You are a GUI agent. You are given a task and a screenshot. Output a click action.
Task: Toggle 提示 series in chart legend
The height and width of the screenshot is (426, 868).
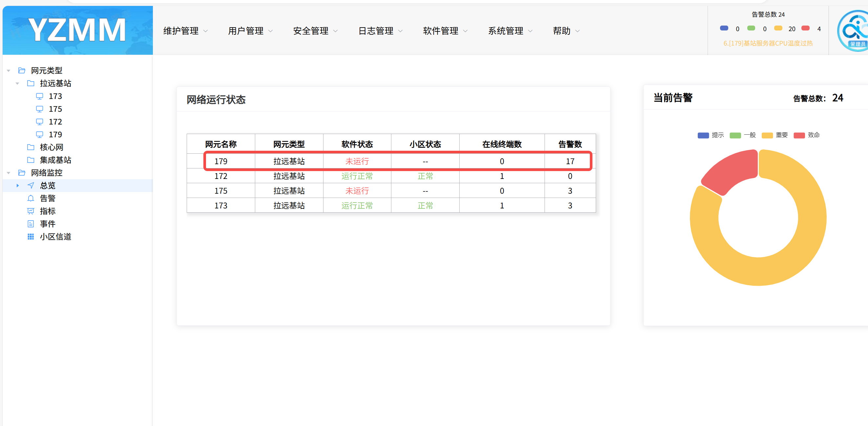click(710, 135)
